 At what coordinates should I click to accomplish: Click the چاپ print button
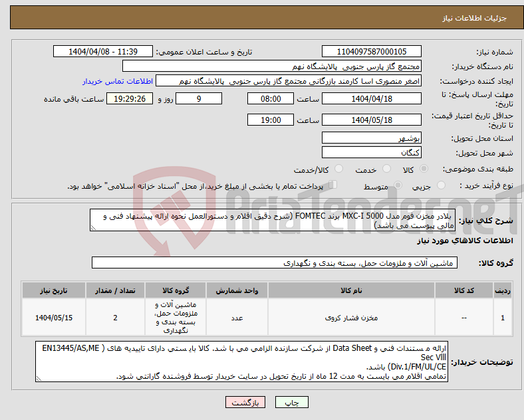pos(292,402)
